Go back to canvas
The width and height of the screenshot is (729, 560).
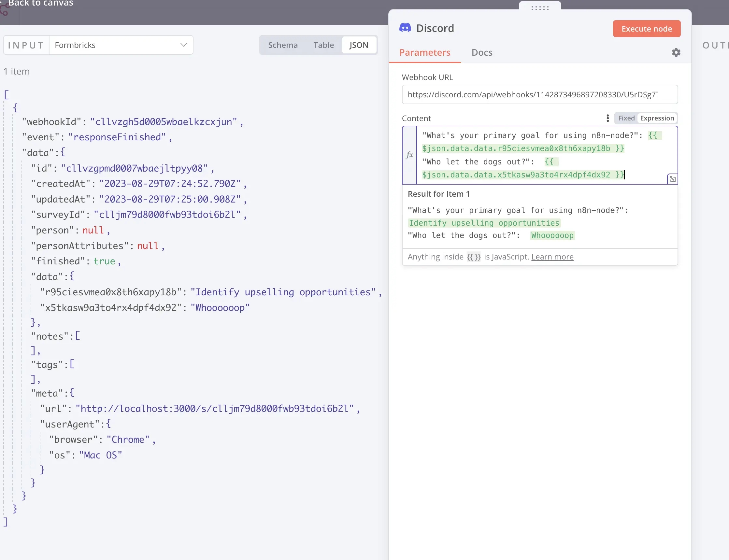40,3
